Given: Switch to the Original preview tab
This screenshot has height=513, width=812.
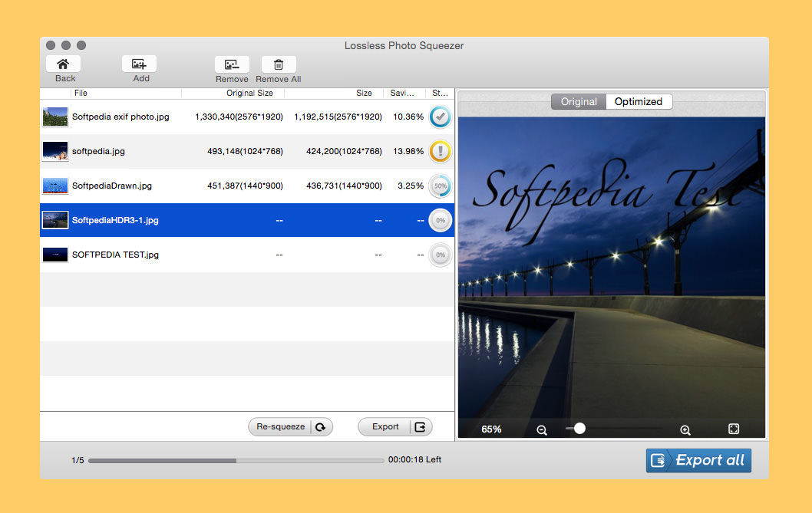Looking at the screenshot, I should coord(579,101).
